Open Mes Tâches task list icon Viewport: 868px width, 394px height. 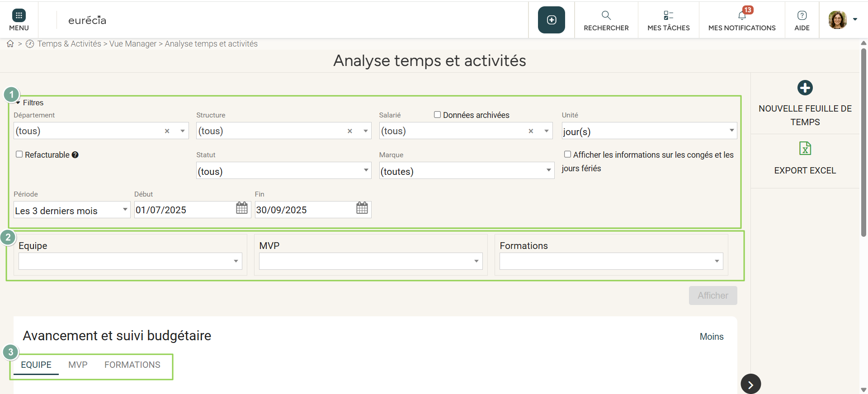pos(668,16)
